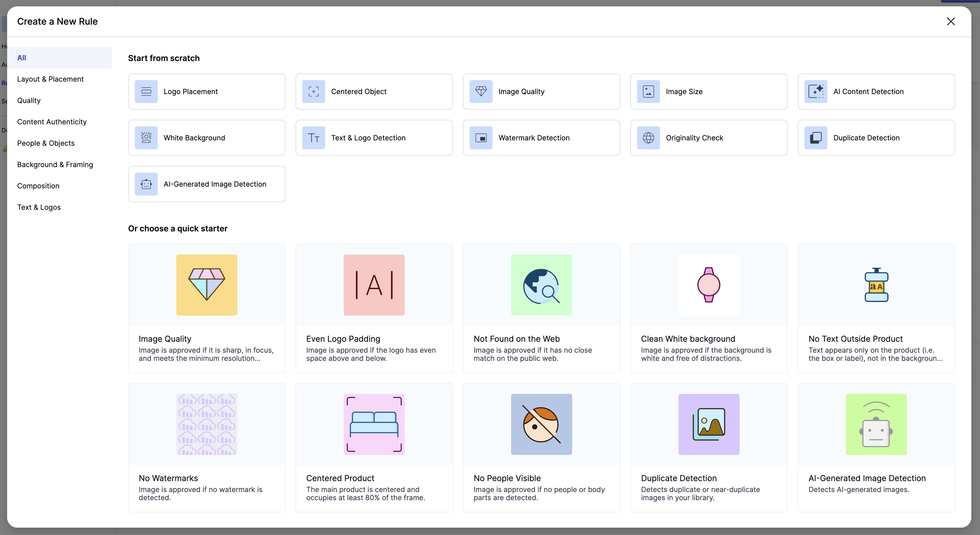Show the People & Objects category

tap(46, 143)
